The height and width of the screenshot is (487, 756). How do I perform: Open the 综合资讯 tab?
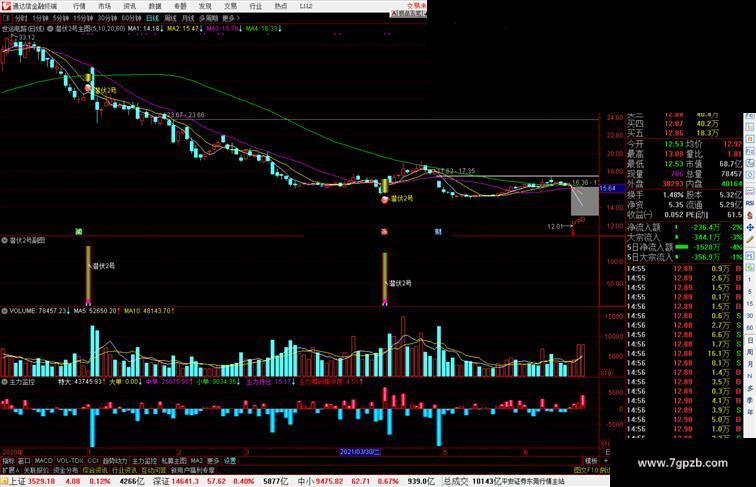[95, 470]
